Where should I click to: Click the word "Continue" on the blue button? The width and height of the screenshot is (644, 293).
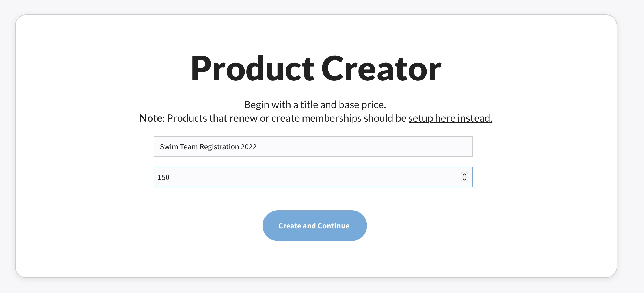coord(333,226)
